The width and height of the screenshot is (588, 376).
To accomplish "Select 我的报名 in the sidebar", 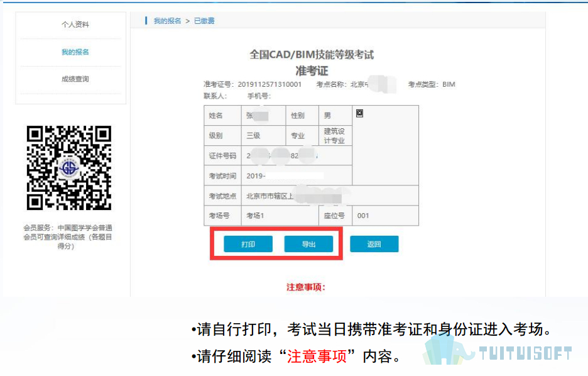I will click(75, 52).
